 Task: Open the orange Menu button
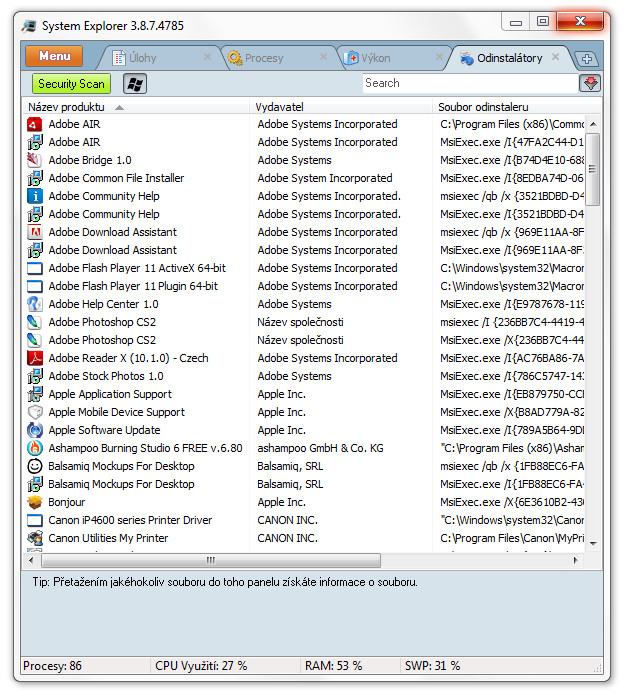[x=54, y=56]
